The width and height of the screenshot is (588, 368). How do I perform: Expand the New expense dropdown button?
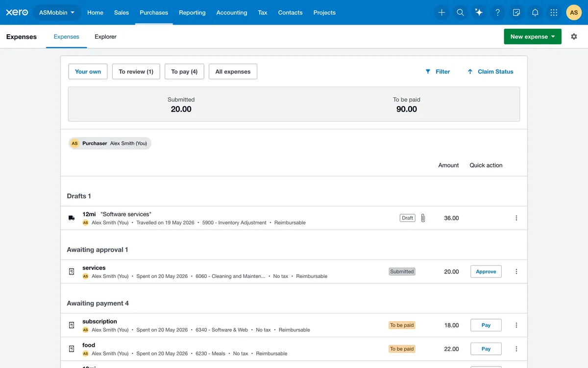tap(533, 37)
